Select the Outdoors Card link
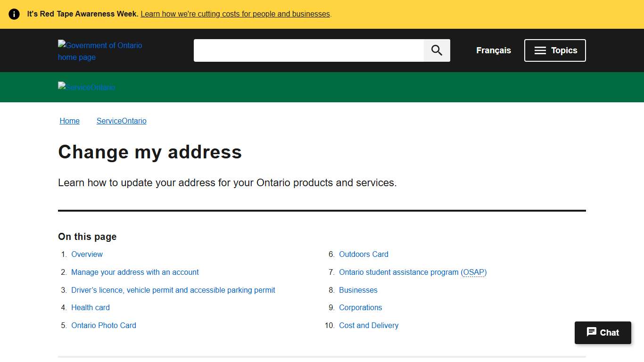Screen dimensions: 644x362 (363, 254)
